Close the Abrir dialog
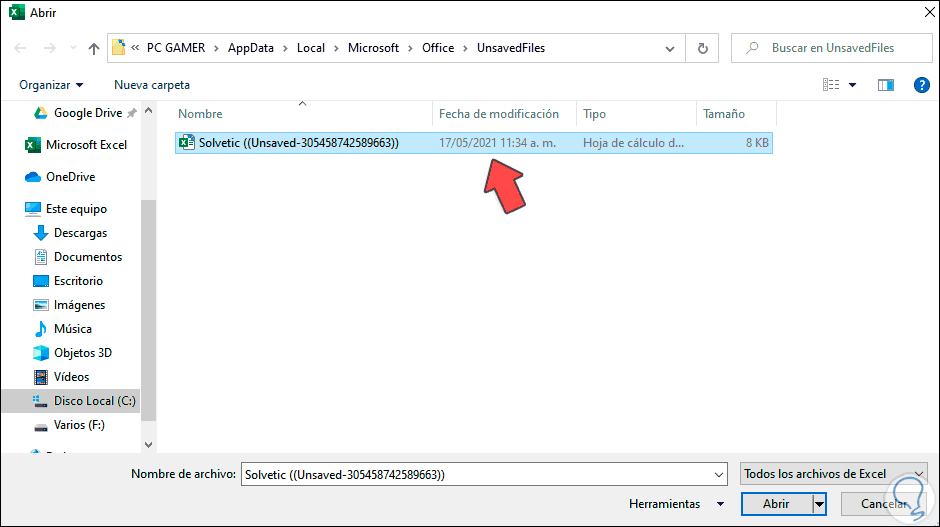The width and height of the screenshot is (940, 527). (x=929, y=12)
